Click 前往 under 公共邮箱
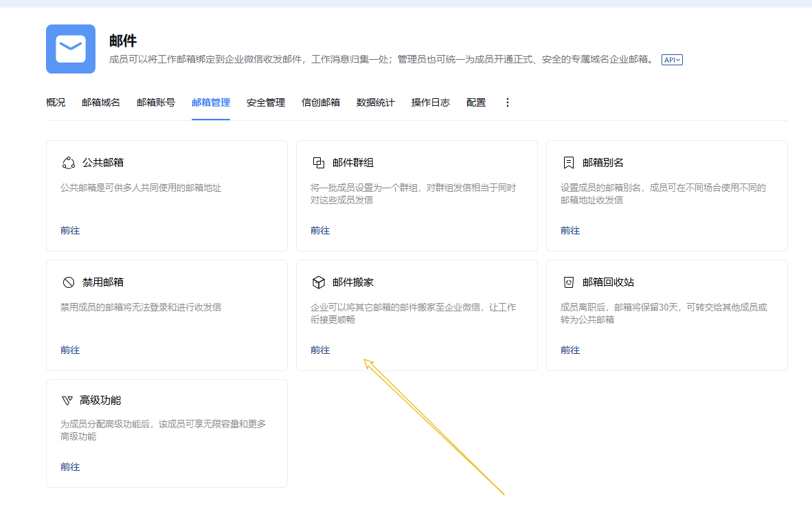Image resolution: width=812 pixels, height=516 pixels. [70, 230]
